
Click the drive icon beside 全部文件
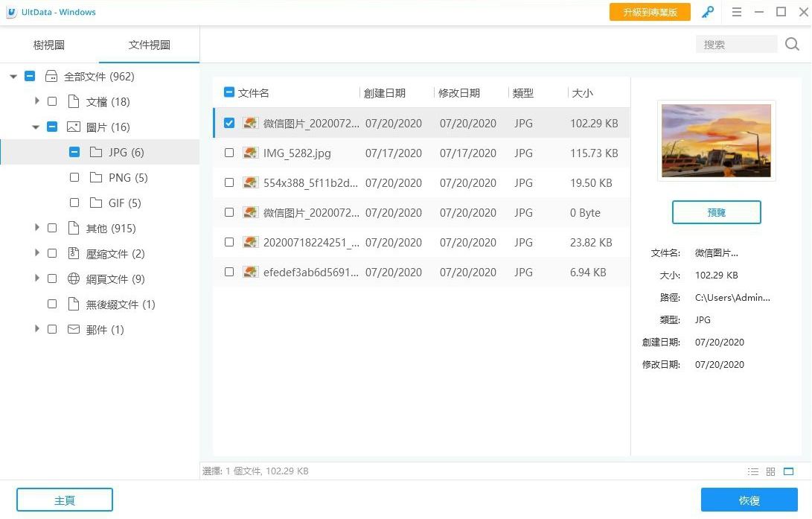(51, 76)
